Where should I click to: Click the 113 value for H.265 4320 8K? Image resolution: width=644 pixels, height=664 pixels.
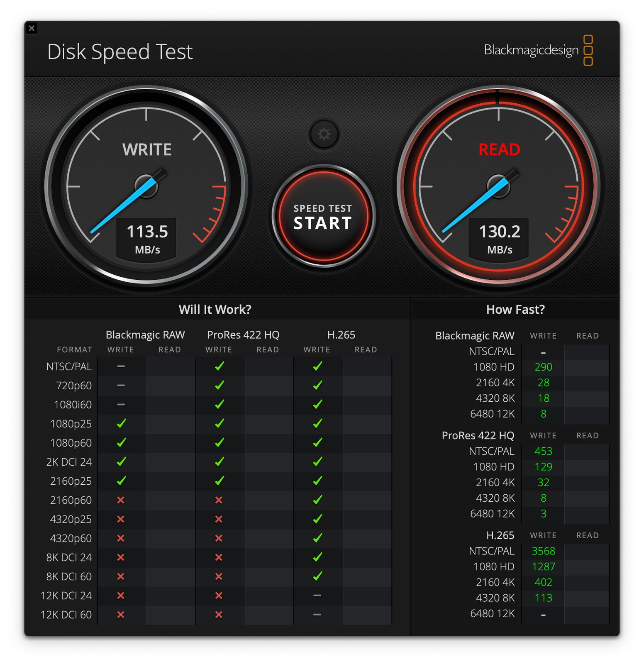point(543,598)
